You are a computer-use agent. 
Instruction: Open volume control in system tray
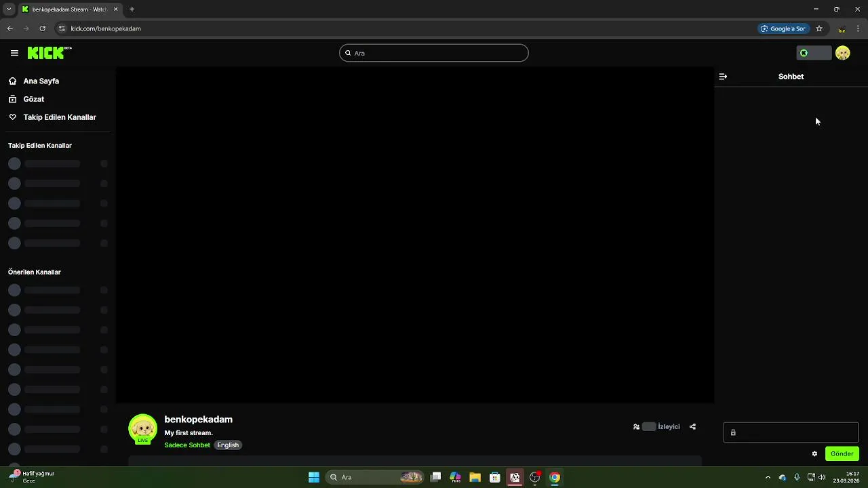point(821,477)
